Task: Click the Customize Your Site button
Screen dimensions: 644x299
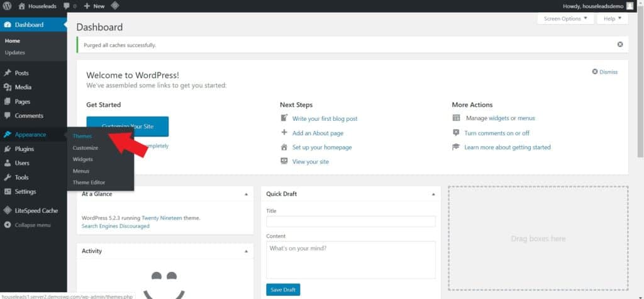Action: click(x=127, y=127)
